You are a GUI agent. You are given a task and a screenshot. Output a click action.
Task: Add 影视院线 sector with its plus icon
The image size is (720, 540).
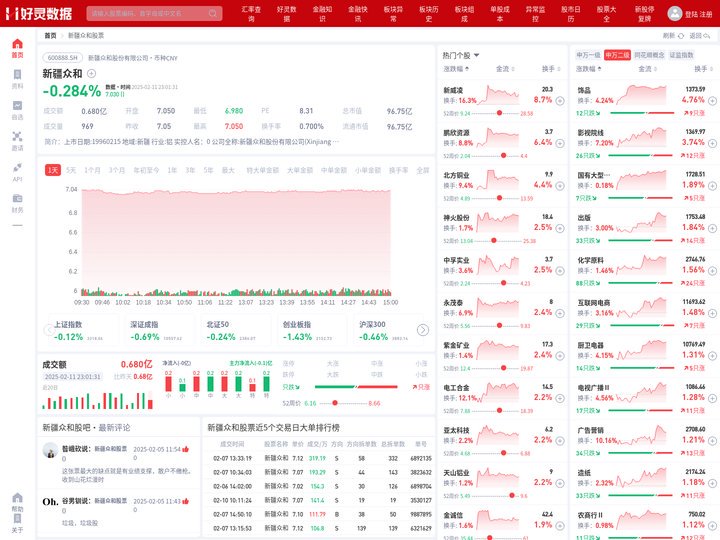(x=712, y=143)
